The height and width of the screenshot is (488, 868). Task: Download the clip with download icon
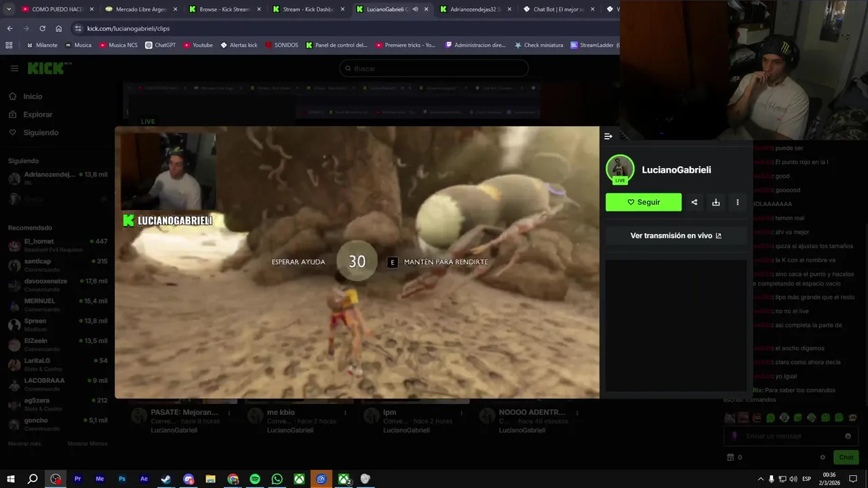pyautogui.click(x=716, y=202)
